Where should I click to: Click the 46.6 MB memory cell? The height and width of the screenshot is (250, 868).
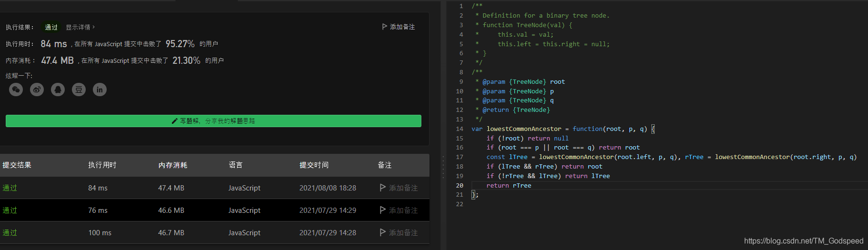171,210
